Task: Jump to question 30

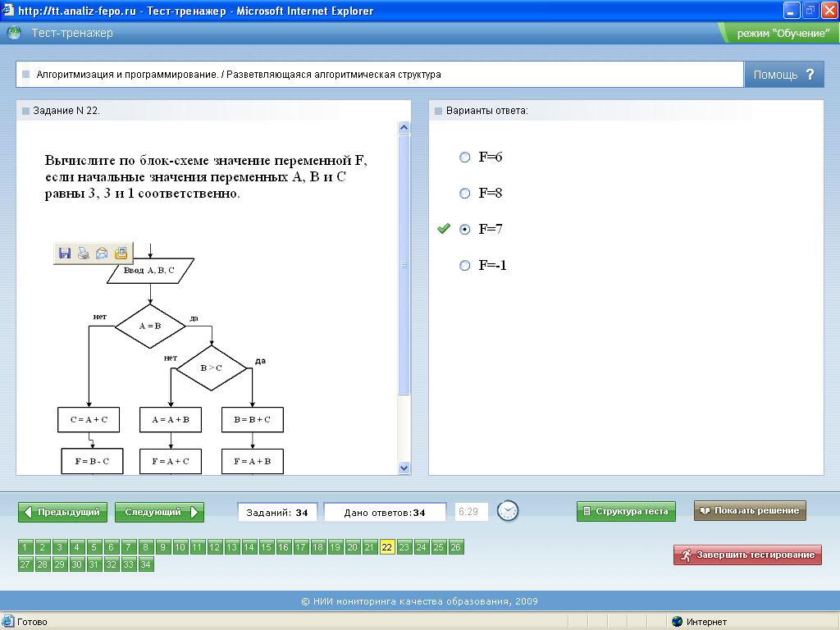Action: coord(76,564)
